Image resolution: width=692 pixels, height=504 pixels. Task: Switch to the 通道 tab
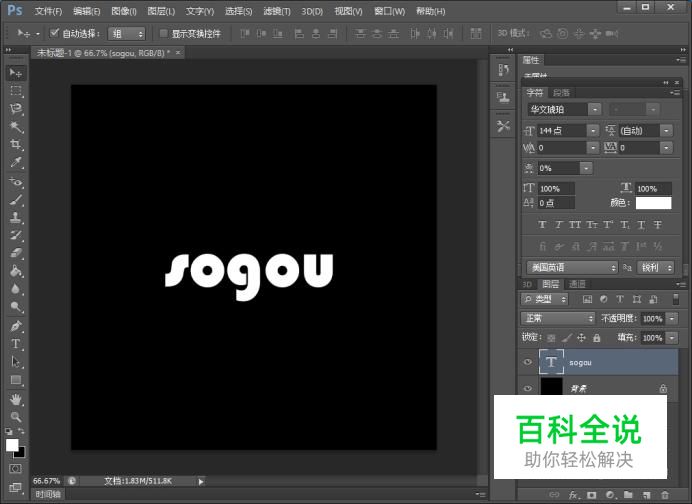[x=577, y=284]
